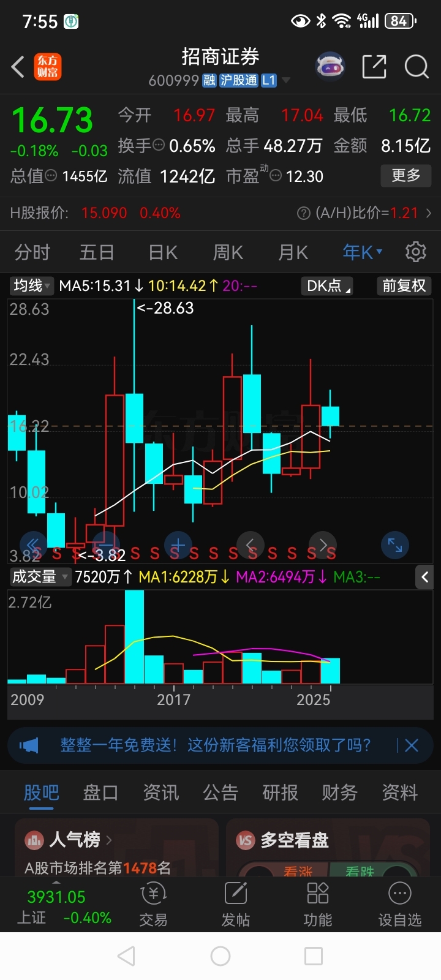This screenshot has width=441, height=980.
Task: Tap the back arrow at top left
Action: pyautogui.click(x=18, y=67)
